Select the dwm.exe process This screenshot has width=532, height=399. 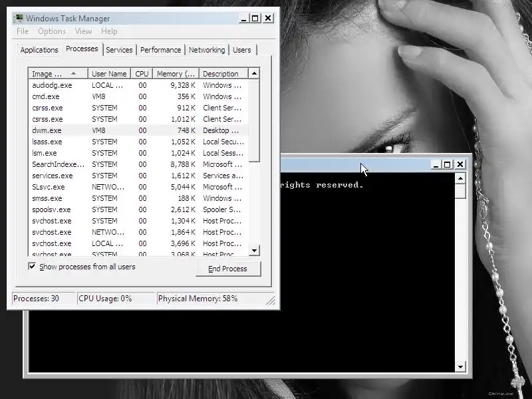pos(139,130)
